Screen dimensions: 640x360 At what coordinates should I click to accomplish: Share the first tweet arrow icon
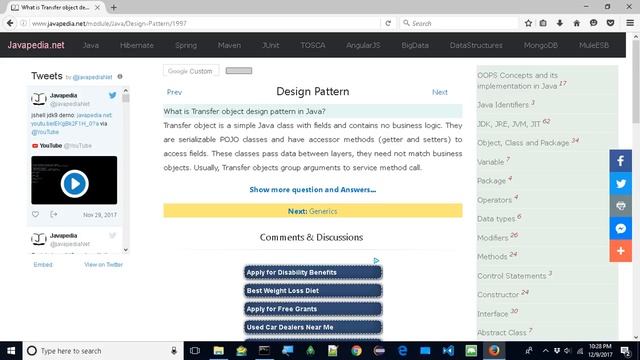[x=53, y=214]
